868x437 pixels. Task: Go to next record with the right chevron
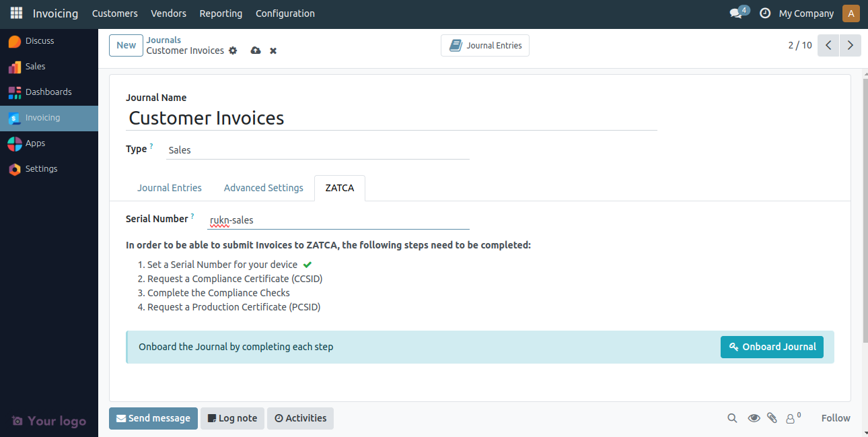(x=850, y=45)
